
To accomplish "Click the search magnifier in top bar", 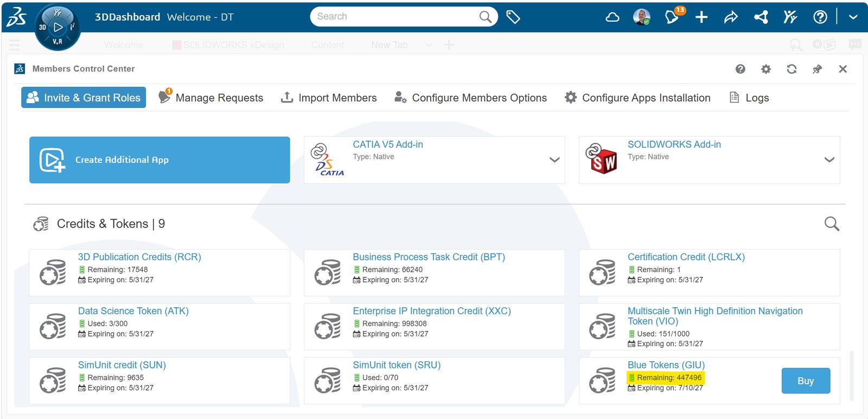I will point(486,17).
